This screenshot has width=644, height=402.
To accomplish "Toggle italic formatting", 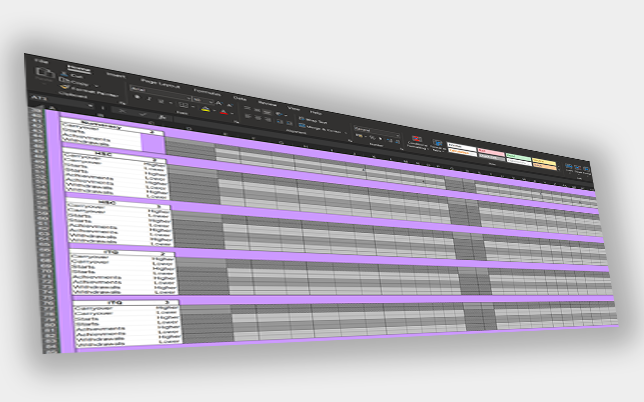I will coord(149,99).
